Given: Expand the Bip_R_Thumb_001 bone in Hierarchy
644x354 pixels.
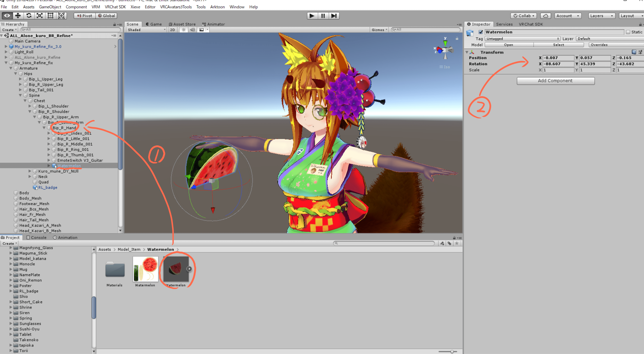Looking at the screenshot, I should [49, 155].
